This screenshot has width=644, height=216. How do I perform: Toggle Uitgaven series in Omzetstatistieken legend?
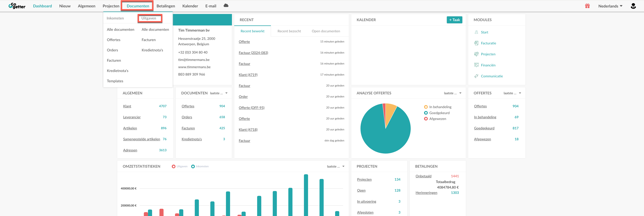180,167
